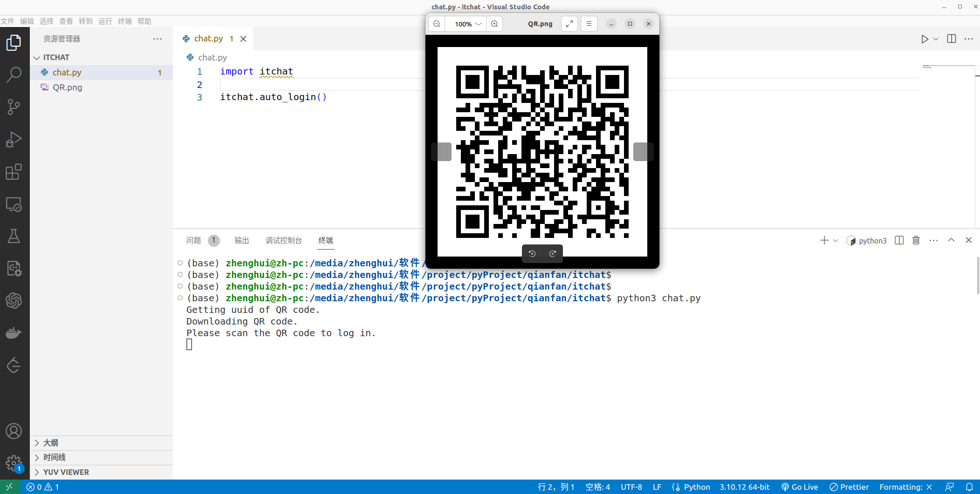Change end of line LF

tap(657, 487)
